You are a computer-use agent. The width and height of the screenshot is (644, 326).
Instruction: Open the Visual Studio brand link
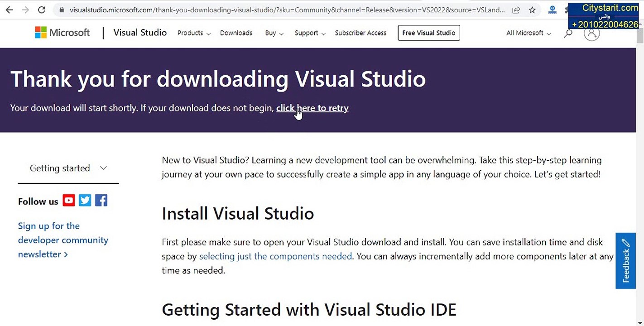tap(140, 33)
